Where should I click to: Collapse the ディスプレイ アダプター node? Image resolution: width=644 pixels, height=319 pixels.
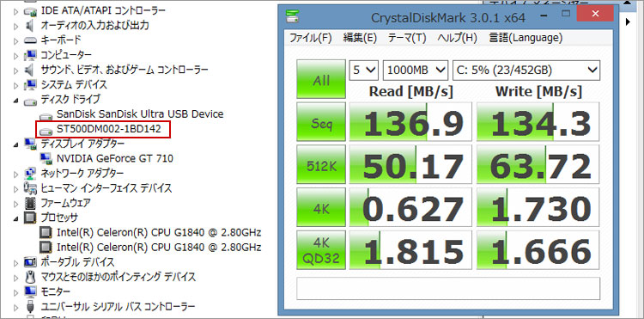[x=16, y=144]
